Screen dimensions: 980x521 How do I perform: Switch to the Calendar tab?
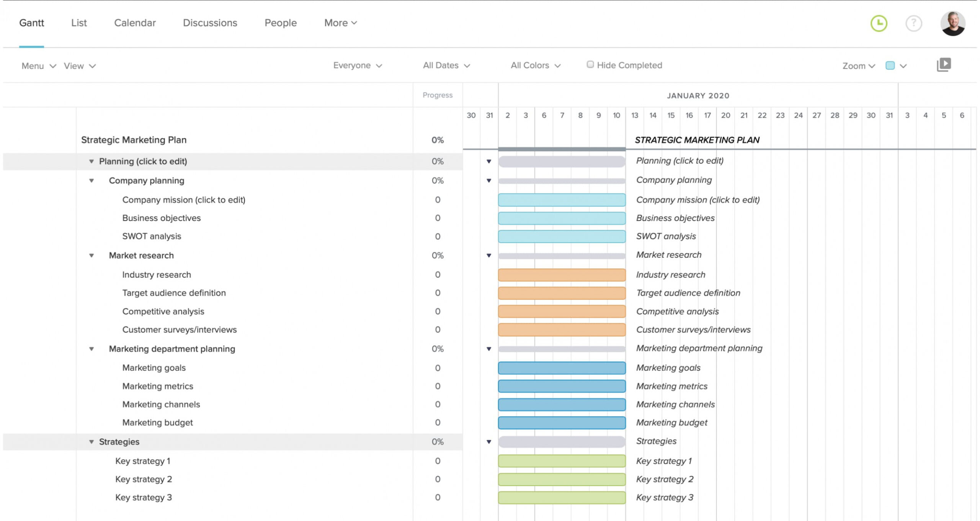[x=135, y=23]
